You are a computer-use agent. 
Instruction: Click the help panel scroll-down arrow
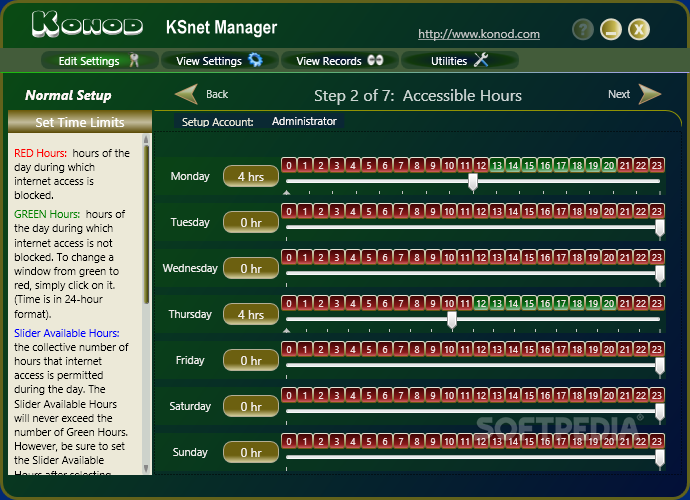[147, 468]
